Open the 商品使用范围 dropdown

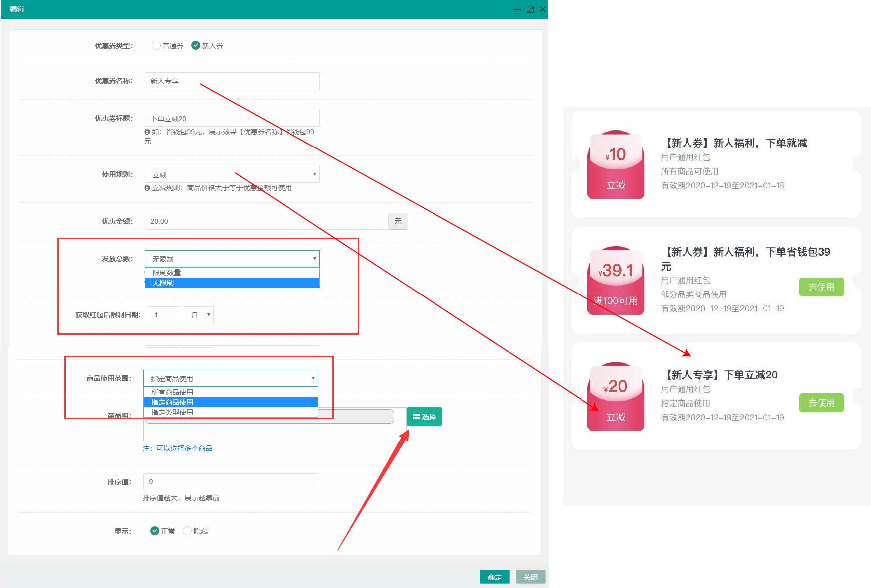point(230,378)
